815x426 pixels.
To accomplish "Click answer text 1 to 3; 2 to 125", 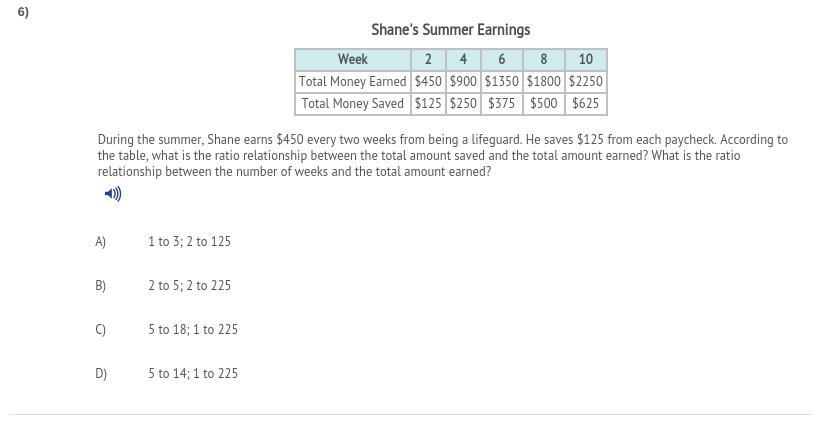I will click(189, 242).
